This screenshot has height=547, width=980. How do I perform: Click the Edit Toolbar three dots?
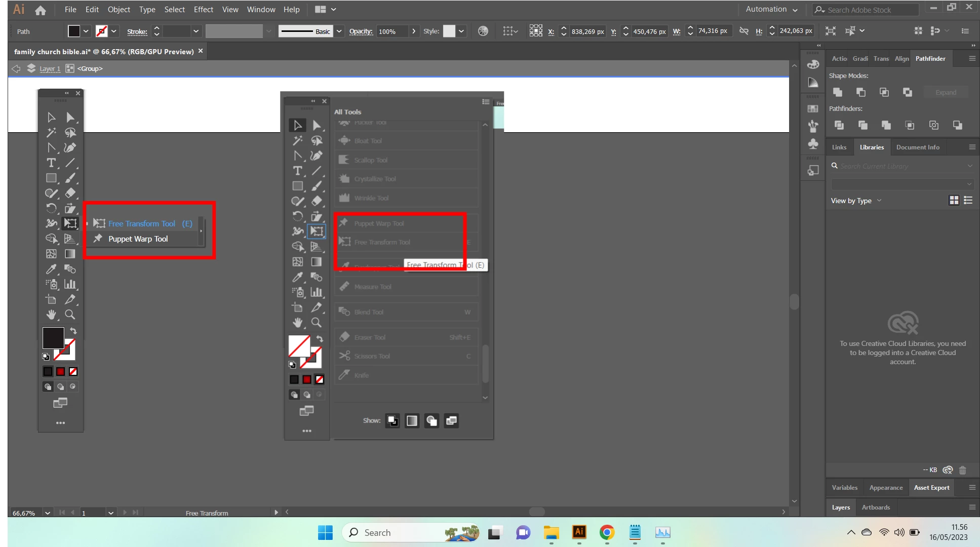point(60,423)
